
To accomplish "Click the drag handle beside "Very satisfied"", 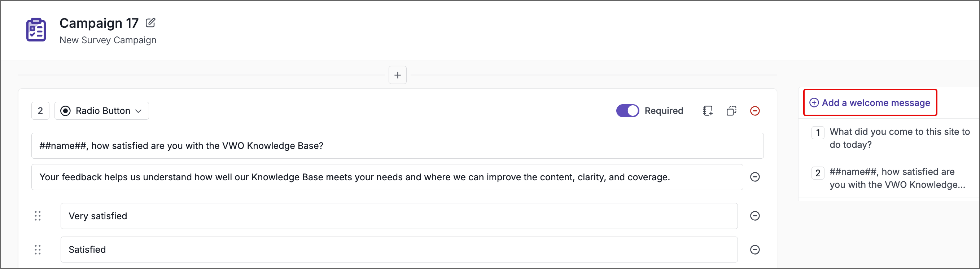I will click(38, 215).
